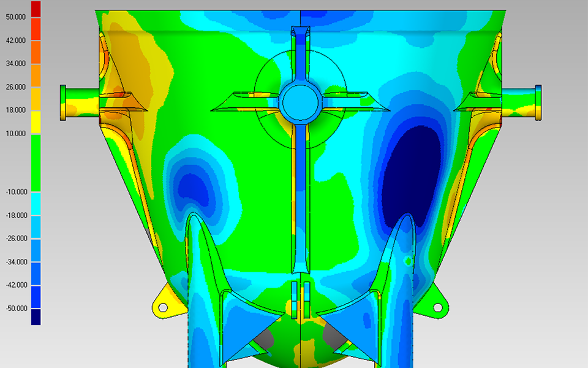
Task: Select the left trunnion pipe flange
Action: tap(63, 103)
